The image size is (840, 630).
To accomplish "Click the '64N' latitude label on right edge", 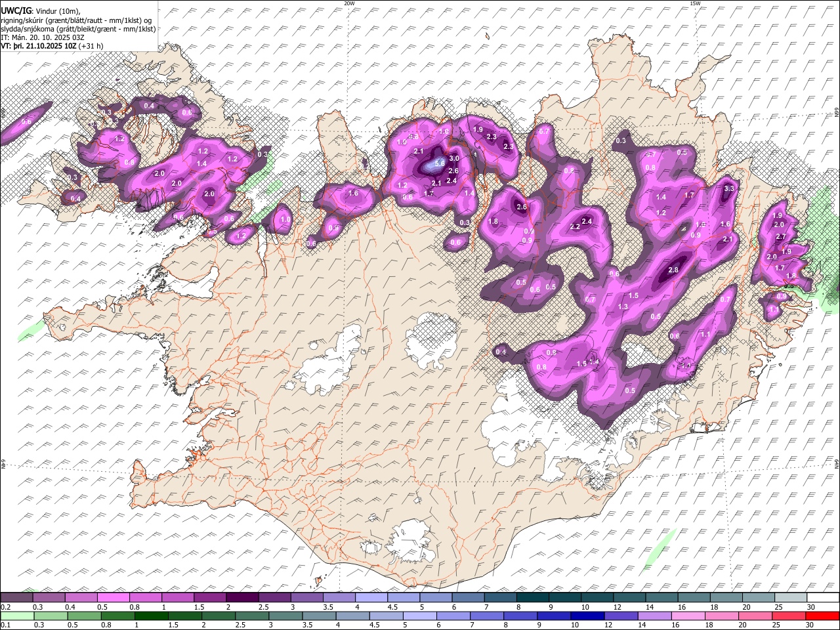I will [837, 463].
